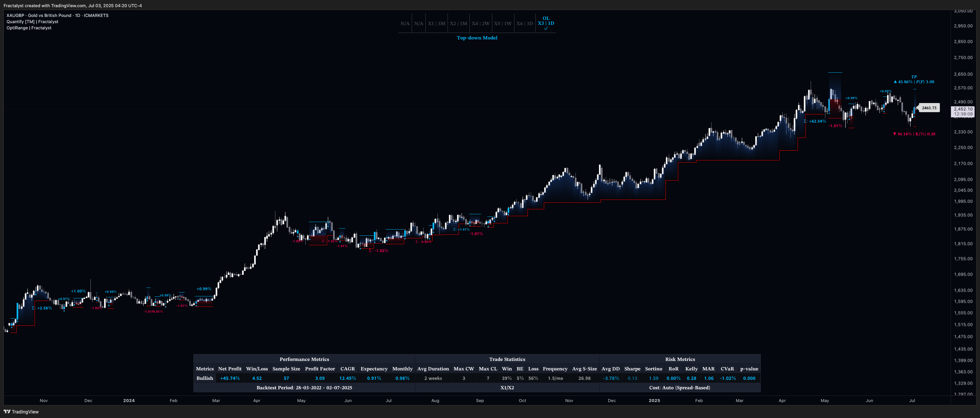Click the Loss rate value 56%
The height and width of the screenshot is (418, 980).
pos(533,378)
